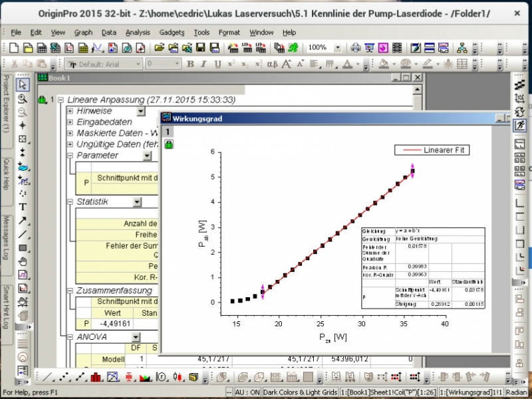Select the Rectangle drawing tool
Screen dimensions: 532x399
[23, 248]
